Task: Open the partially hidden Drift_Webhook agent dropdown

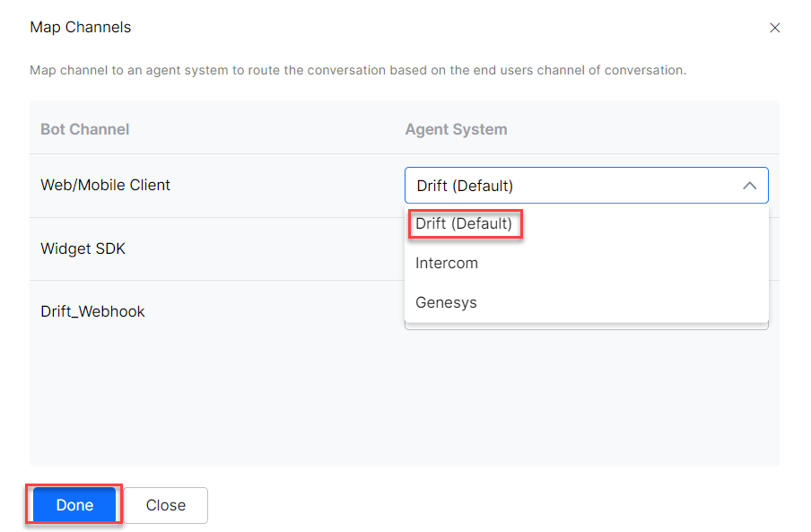Action: coord(586,327)
